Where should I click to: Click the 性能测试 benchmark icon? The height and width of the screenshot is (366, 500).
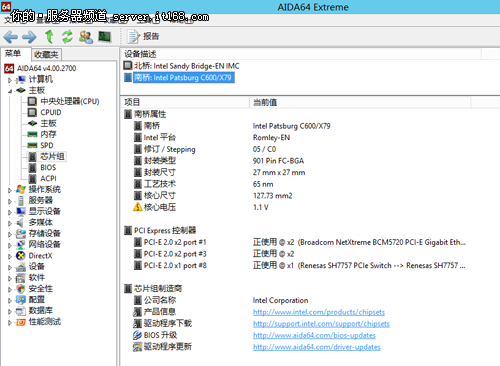pos(21,322)
